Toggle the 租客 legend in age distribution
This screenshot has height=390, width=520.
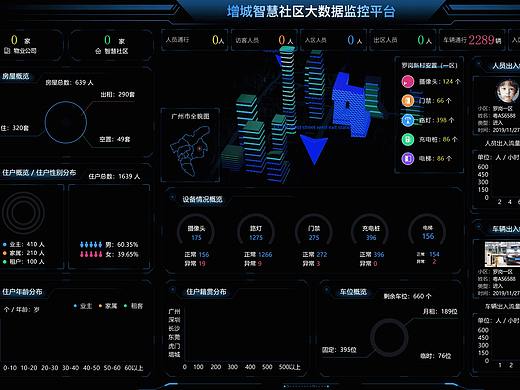coord(133,306)
